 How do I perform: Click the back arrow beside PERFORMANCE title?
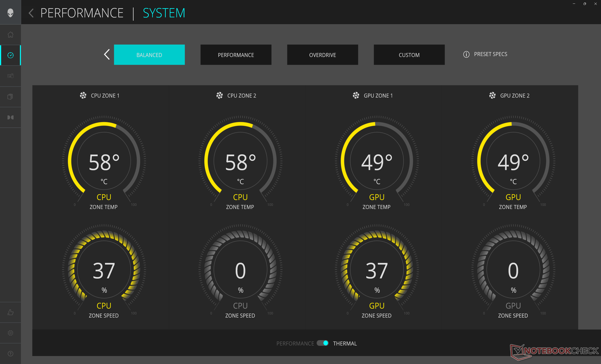[31, 13]
